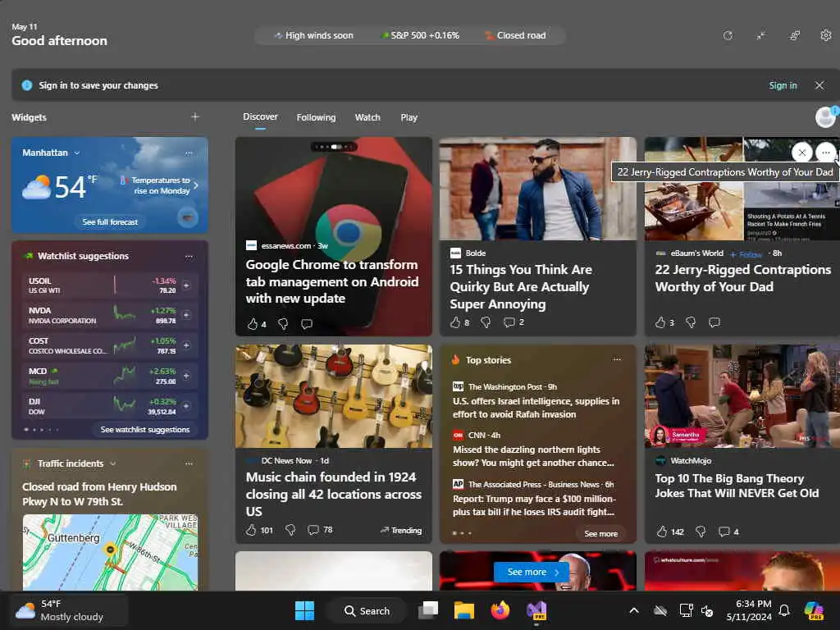Open the clock showing 6:34 PM
The width and height of the screenshot is (840, 630).
point(749,610)
